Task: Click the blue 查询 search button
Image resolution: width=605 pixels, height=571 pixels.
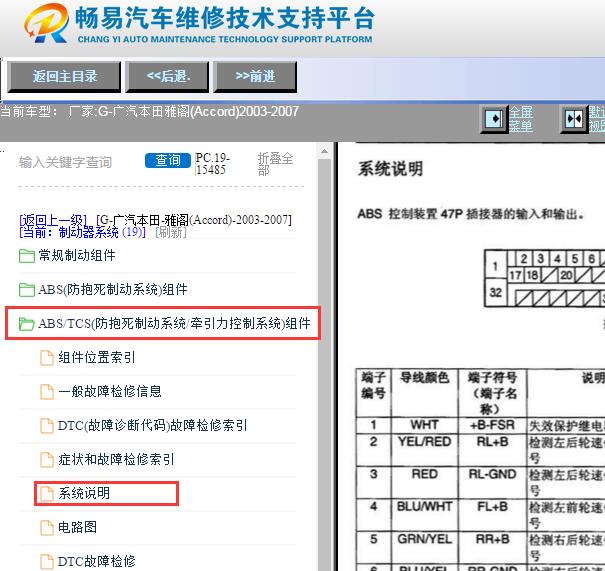Action: [x=168, y=160]
